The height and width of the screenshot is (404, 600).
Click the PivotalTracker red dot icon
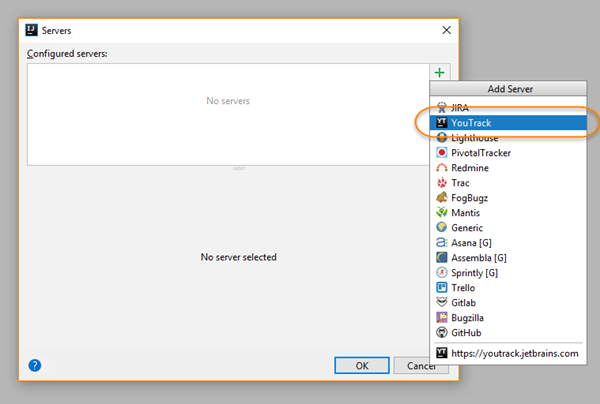442,153
